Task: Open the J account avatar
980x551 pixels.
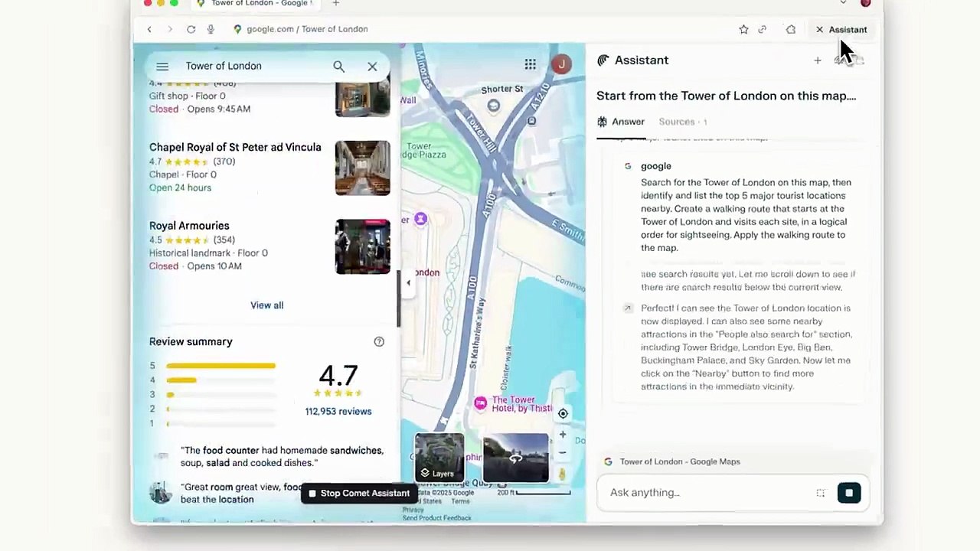Action: (x=561, y=64)
